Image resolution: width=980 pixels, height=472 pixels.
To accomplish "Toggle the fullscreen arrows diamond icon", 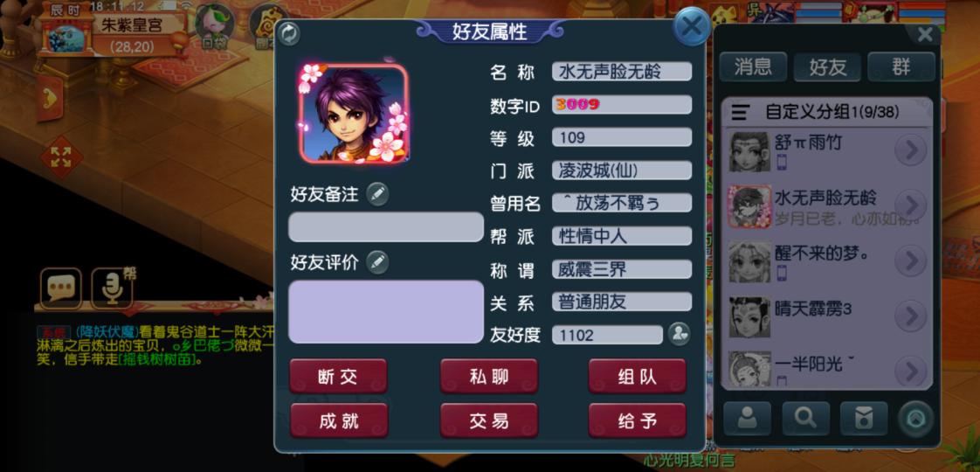I will (x=60, y=157).
